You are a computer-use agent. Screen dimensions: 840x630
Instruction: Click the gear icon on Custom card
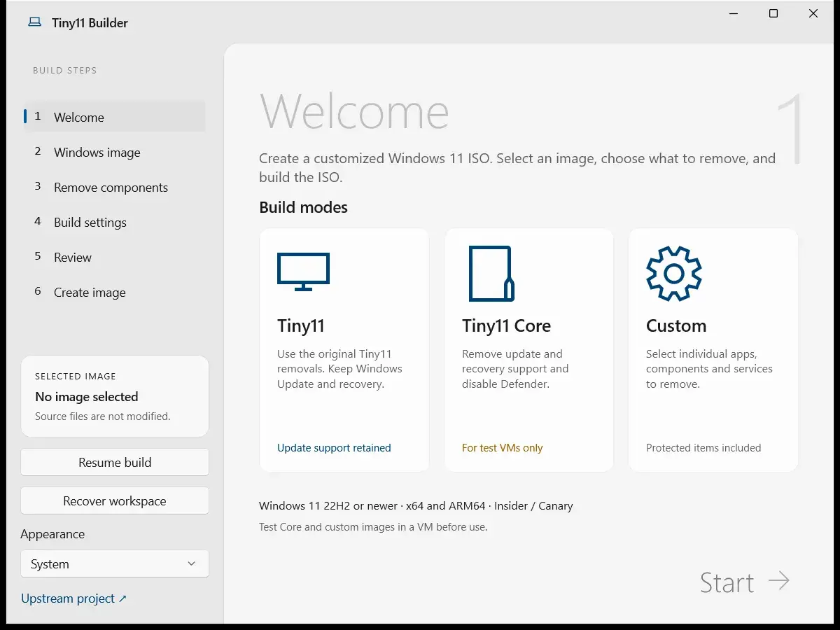[x=673, y=274]
